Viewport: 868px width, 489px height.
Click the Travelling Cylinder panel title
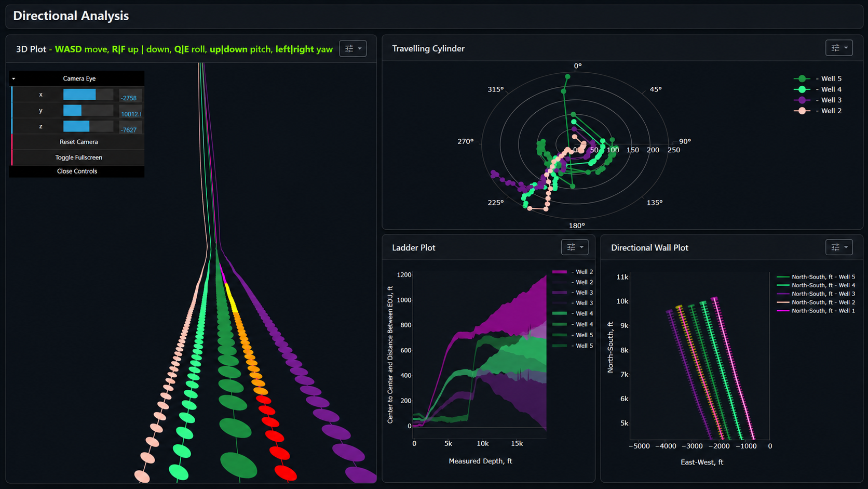pyautogui.click(x=428, y=48)
